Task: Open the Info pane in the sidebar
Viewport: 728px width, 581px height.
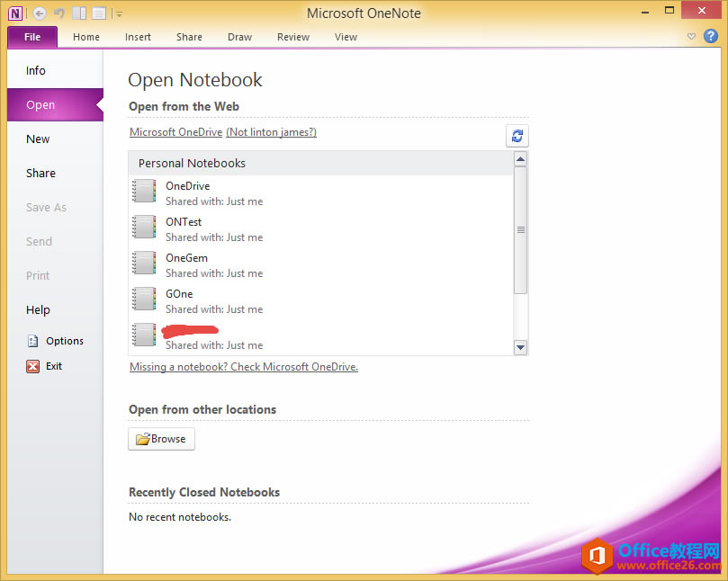Action: pos(36,70)
